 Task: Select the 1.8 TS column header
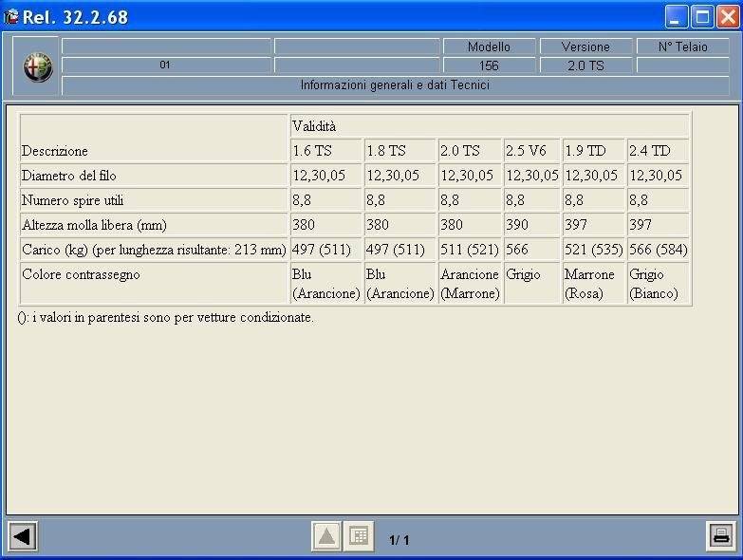(x=399, y=151)
